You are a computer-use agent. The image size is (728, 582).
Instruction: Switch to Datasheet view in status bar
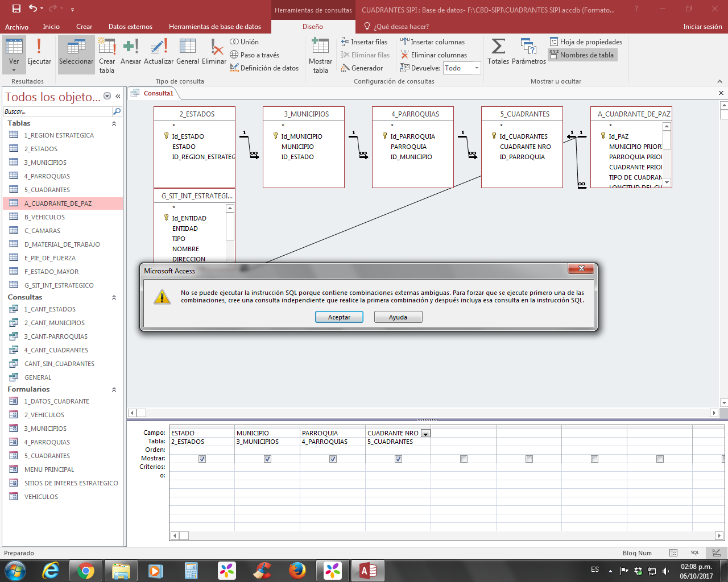pyautogui.click(x=673, y=552)
